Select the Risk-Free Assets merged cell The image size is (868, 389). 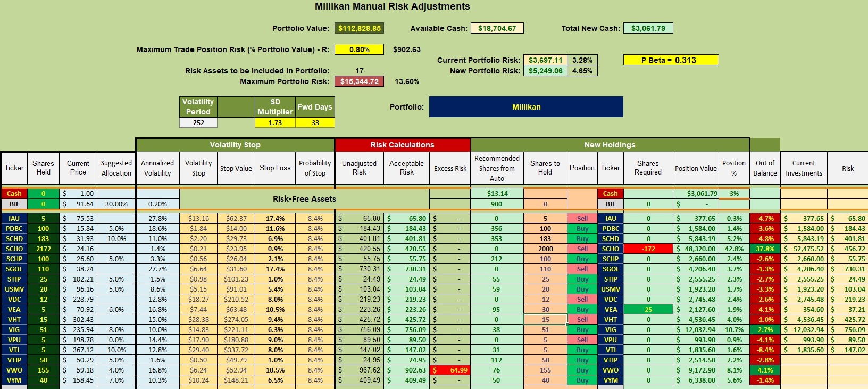tap(304, 199)
